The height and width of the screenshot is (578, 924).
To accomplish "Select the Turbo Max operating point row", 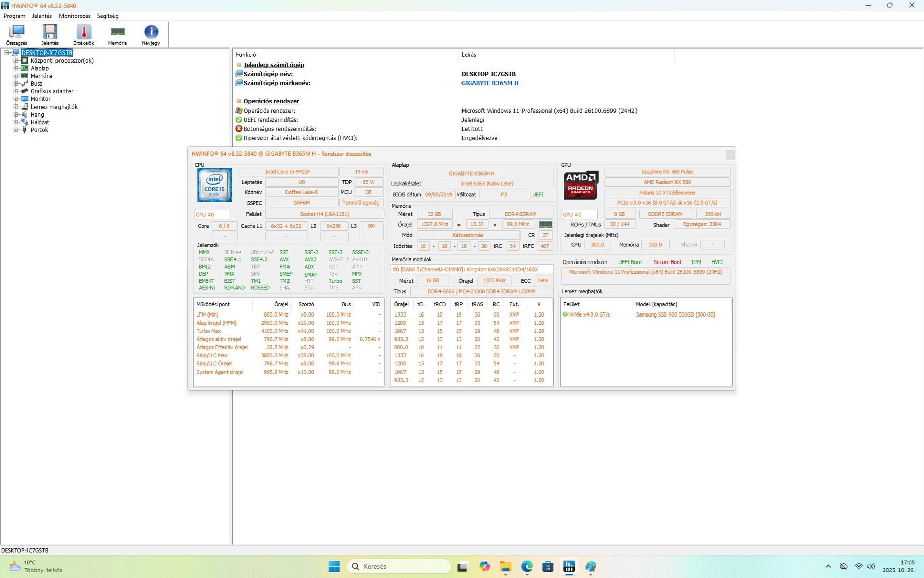I will tap(288, 331).
